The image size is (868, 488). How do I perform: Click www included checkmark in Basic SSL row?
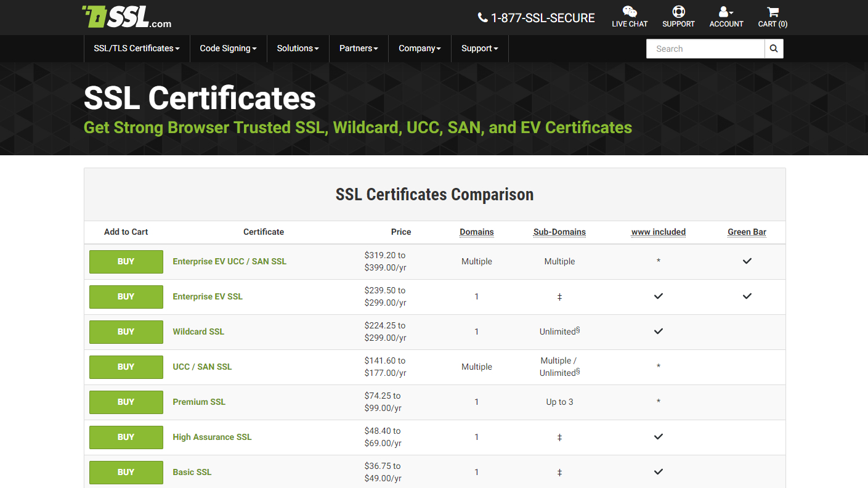tap(659, 472)
